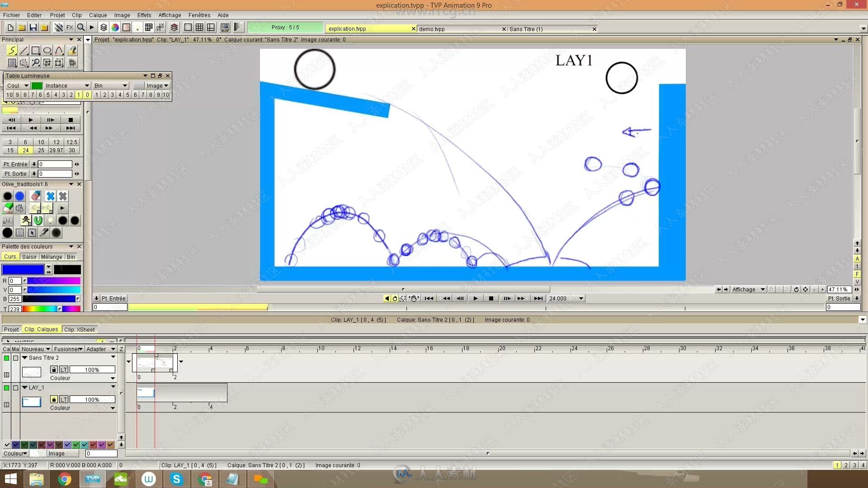This screenshot has width=868, height=488.
Task: Select the paint fill bucket tool
Action: click(72, 51)
